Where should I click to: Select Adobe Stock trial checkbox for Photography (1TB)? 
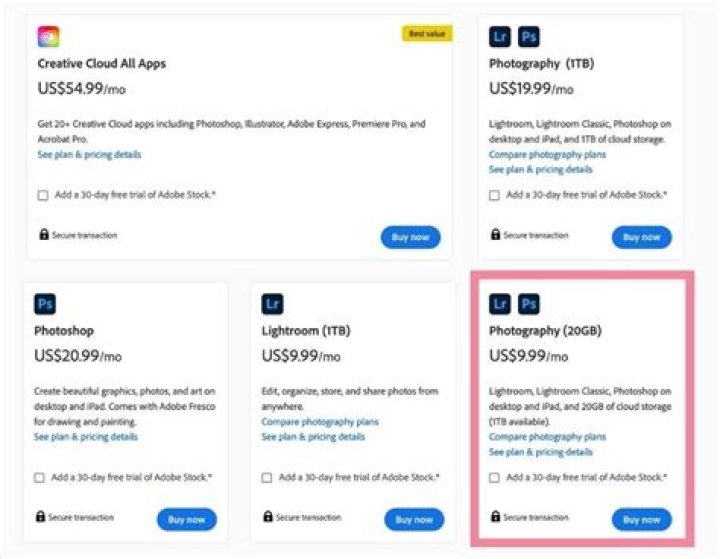click(495, 195)
